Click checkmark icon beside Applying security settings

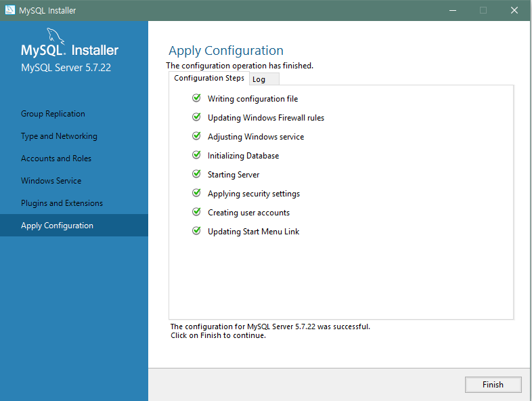[196, 193]
